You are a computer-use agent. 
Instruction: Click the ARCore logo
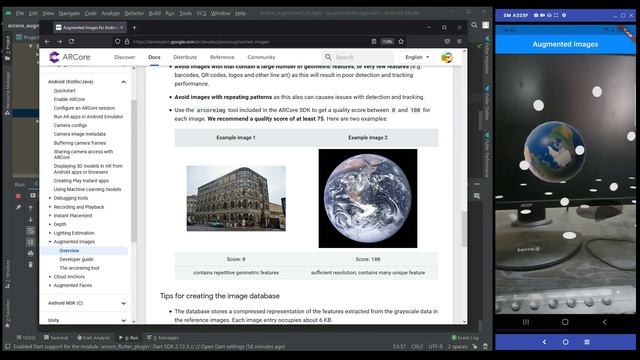[x=69, y=57]
